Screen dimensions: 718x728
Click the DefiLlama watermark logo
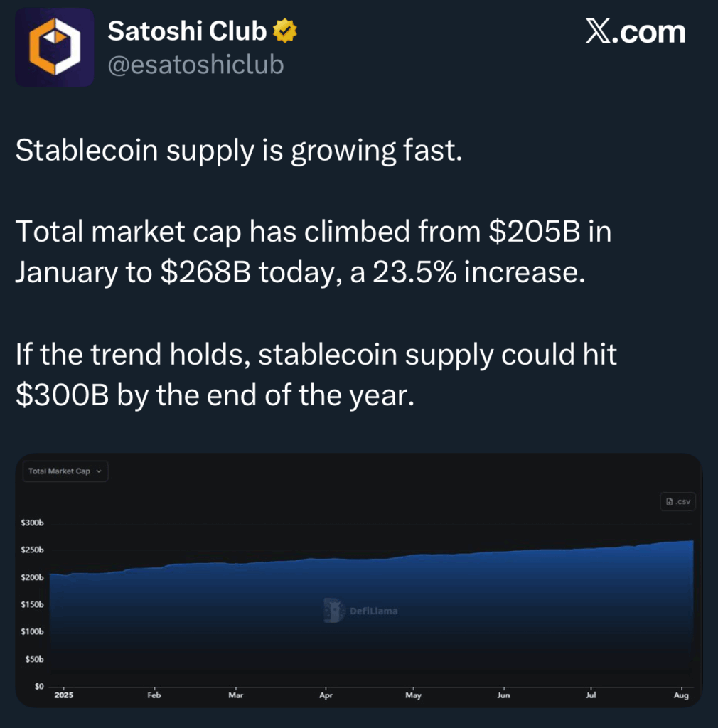point(361,611)
